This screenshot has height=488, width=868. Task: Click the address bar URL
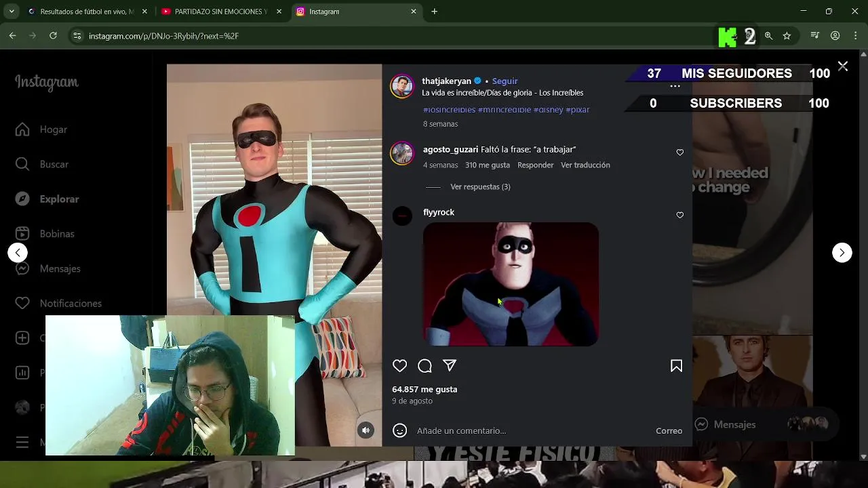click(163, 36)
